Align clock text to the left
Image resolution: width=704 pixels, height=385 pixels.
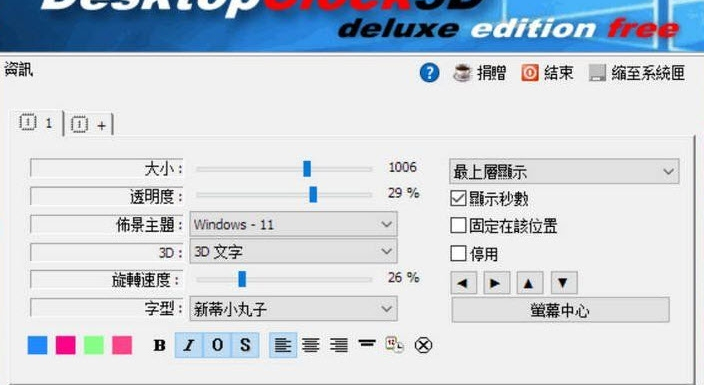pos(283,345)
